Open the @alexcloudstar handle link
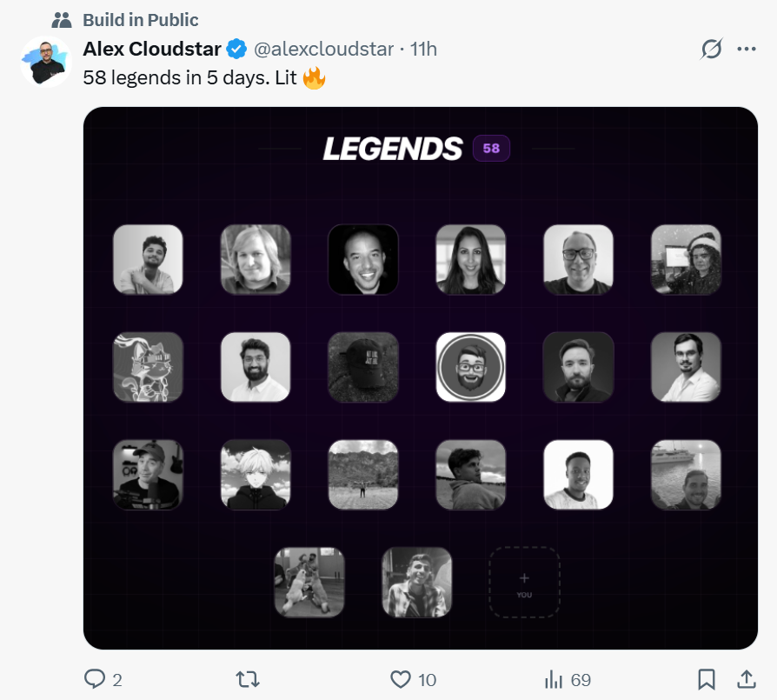 click(323, 49)
